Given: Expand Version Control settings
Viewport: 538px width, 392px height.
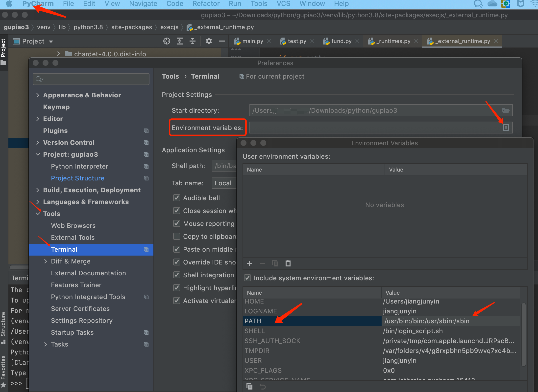Looking at the screenshot, I should point(38,143).
